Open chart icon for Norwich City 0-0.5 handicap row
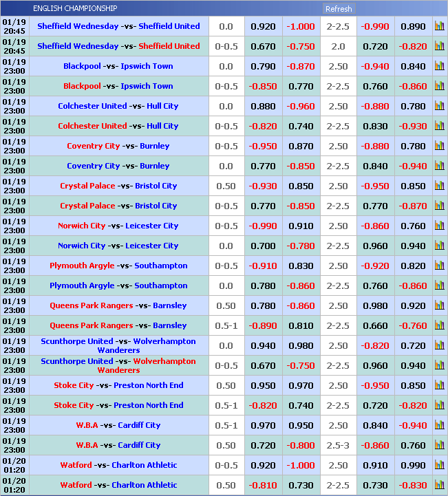The width and height of the screenshot is (448, 496). (439, 226)
